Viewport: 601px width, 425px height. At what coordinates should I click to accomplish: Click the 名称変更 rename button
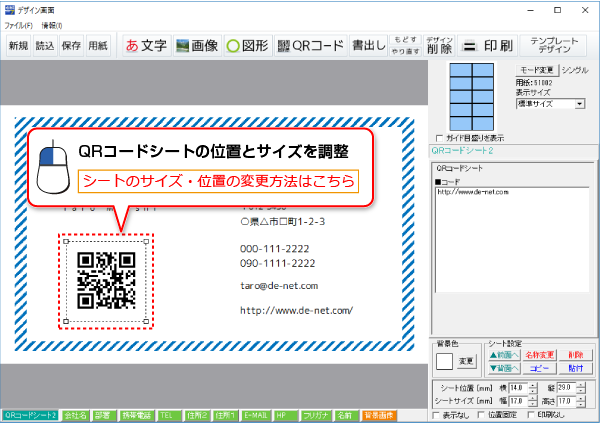[539, 355]
